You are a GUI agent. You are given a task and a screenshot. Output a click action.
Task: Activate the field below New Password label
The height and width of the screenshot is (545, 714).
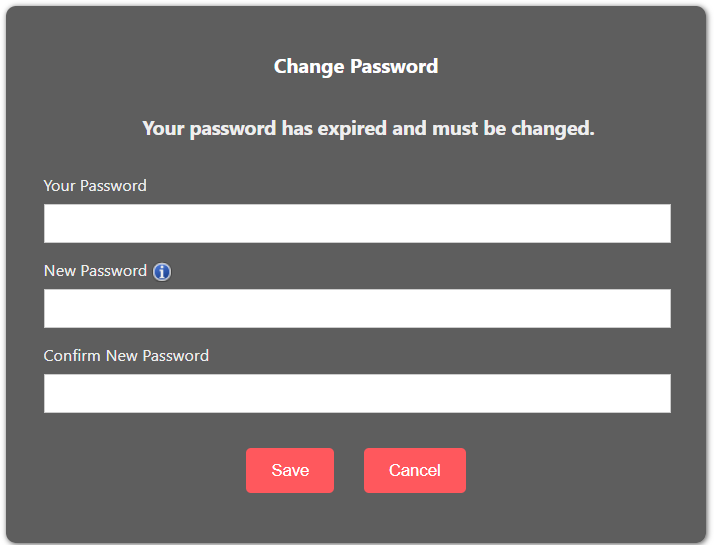click(357, 308)
